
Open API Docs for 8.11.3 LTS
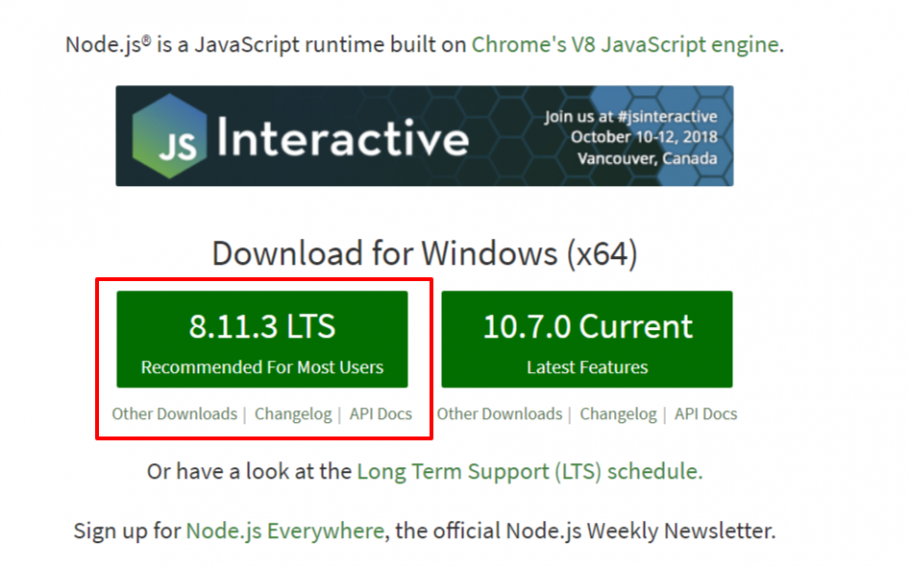pyautogui.click(x=381, y=414)
